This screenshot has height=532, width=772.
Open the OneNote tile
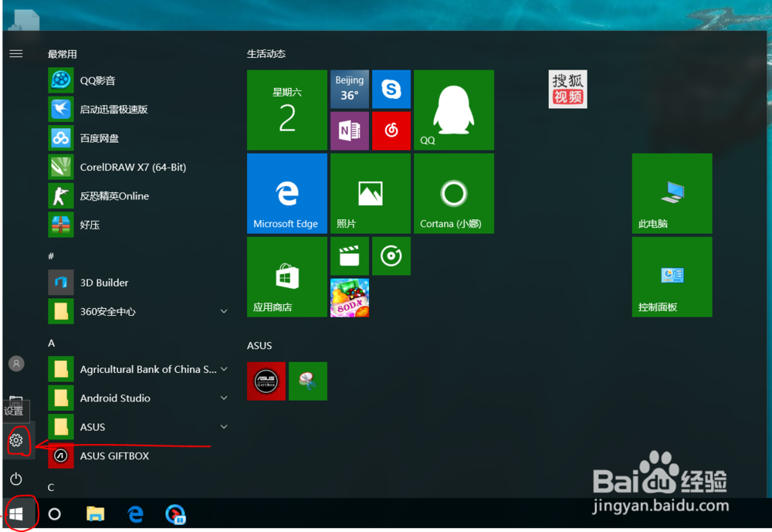click(350, 131)
